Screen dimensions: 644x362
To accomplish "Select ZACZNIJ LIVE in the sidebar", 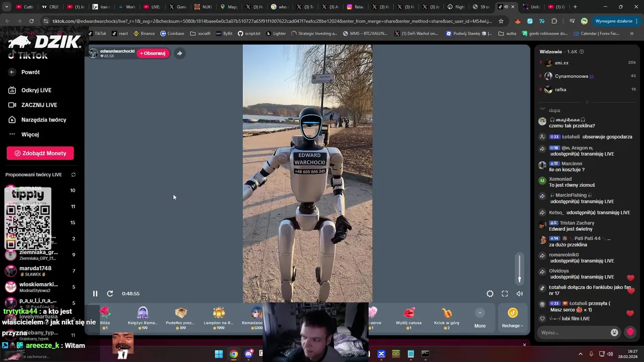I will coord(39,105).
